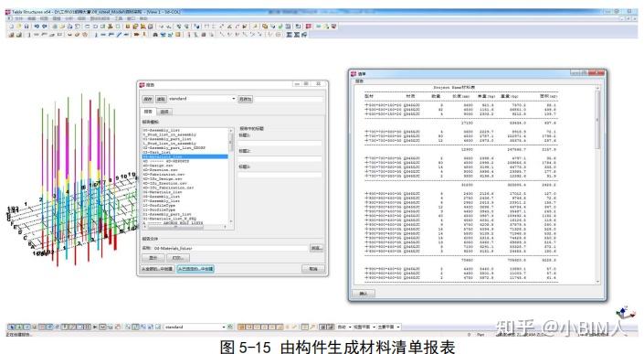644x354 pixels.
Task: Select the steel beam tool icon
Action: (103, 35)
